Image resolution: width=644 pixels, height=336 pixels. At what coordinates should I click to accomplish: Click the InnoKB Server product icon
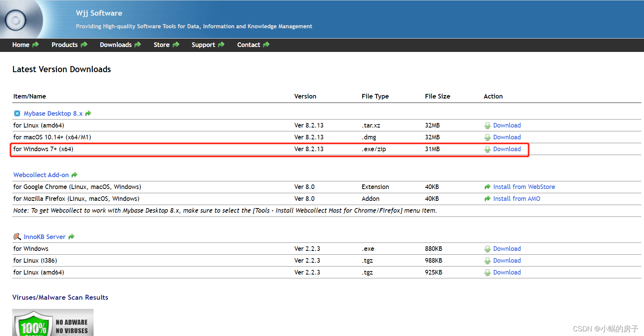(17, 237)
